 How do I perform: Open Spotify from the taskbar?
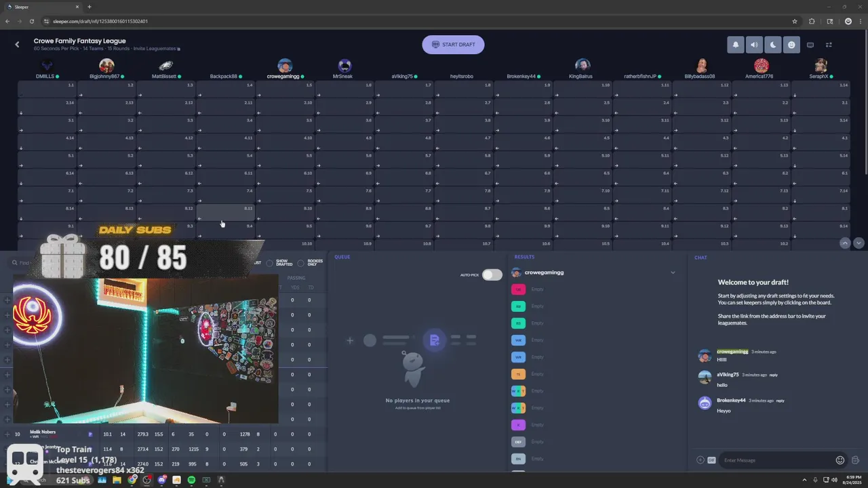point(191,480)
